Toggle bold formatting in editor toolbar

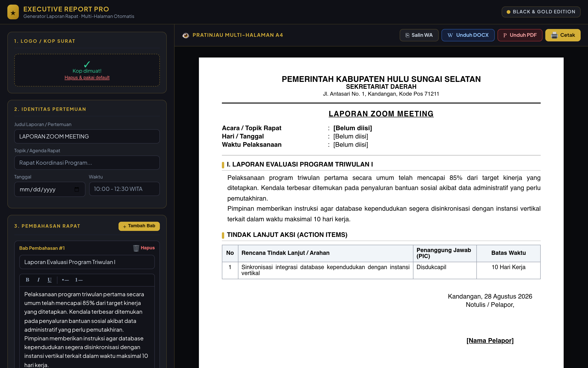click(28, 280)
